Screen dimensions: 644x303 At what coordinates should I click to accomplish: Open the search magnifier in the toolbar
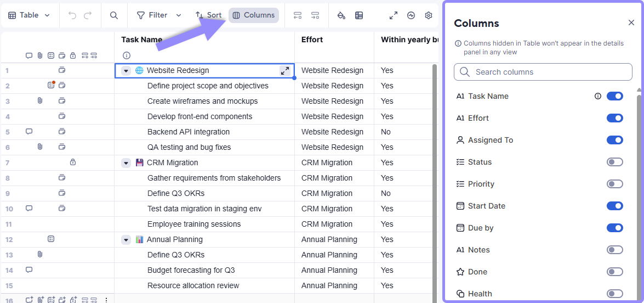click(x=114, y=15)
